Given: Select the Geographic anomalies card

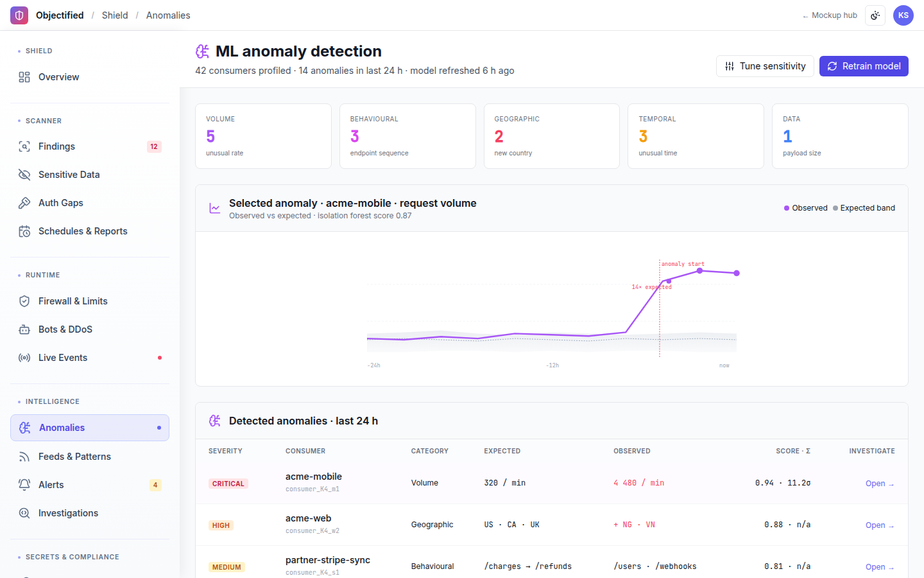Looking at the screenshot, I should tap(552, 136).
